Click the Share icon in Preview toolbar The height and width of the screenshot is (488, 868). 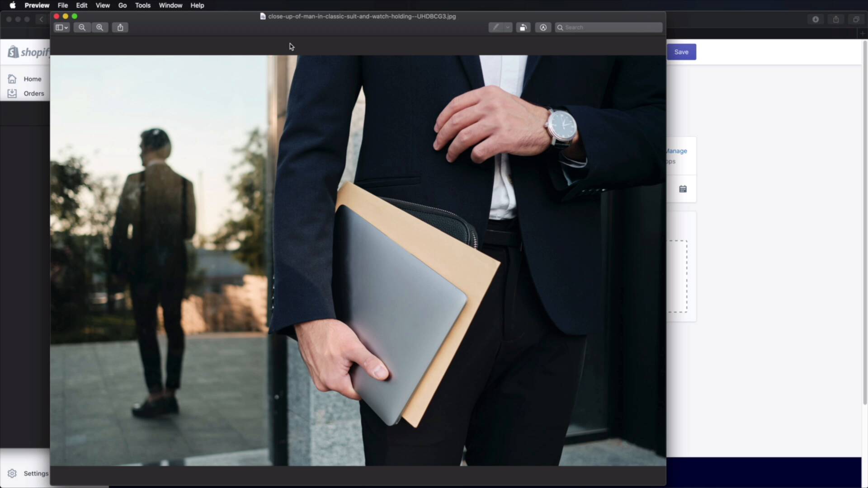tap(120, 28)
